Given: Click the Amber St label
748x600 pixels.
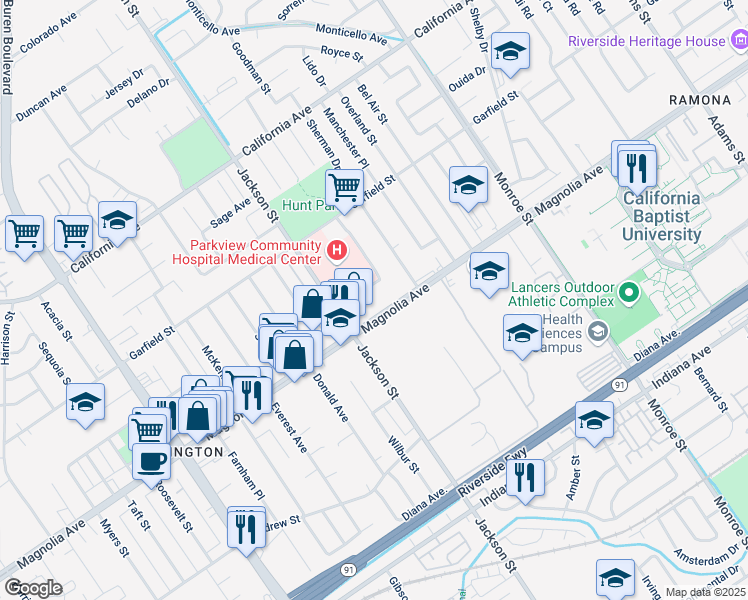Looking at the screenshot, I should click(573, 478).
